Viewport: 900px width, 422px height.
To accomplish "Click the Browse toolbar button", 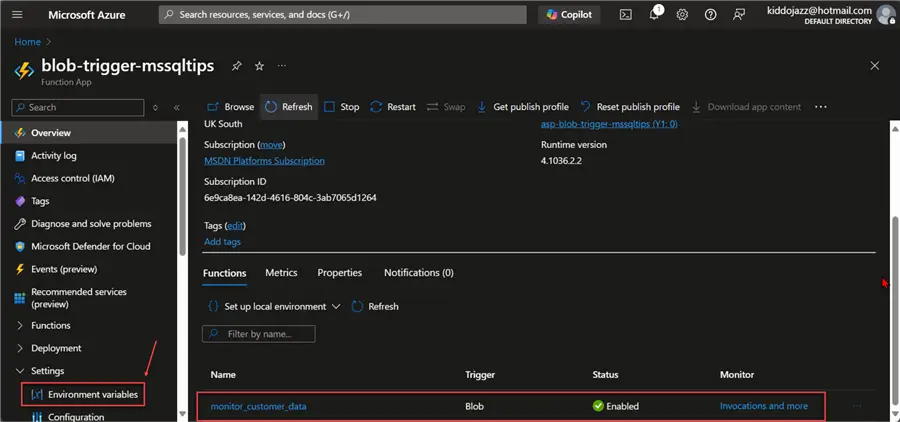I will click(230, 107).
